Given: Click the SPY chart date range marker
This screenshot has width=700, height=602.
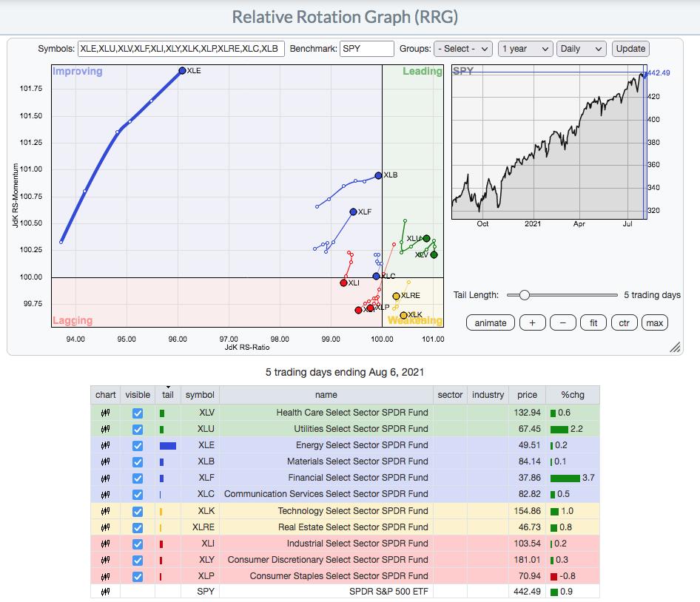Looking at the screenshot, I should point(645,143).
